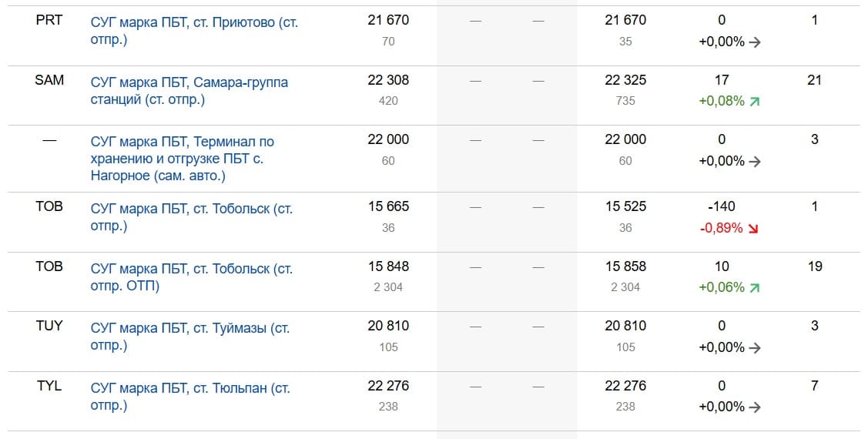Click the flat arrow in the Туймазы row
868x439 pixels.
point(755,347)
